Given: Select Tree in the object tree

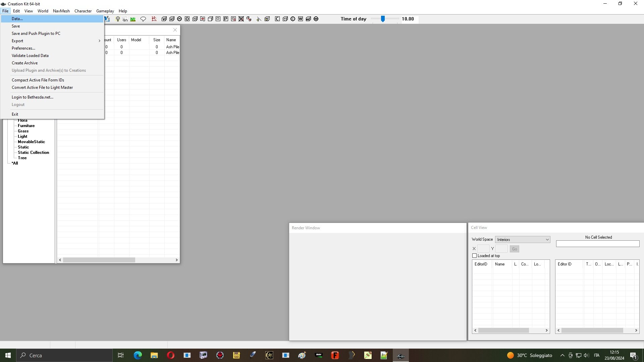Looking at the screenshot, I should (22, 158).
